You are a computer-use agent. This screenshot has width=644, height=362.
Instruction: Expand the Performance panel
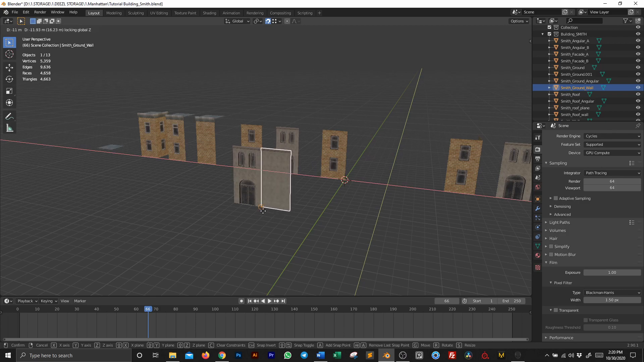point(561,338)
